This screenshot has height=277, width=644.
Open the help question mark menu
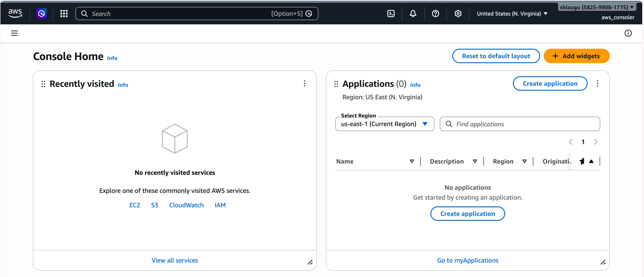(436, 14)
